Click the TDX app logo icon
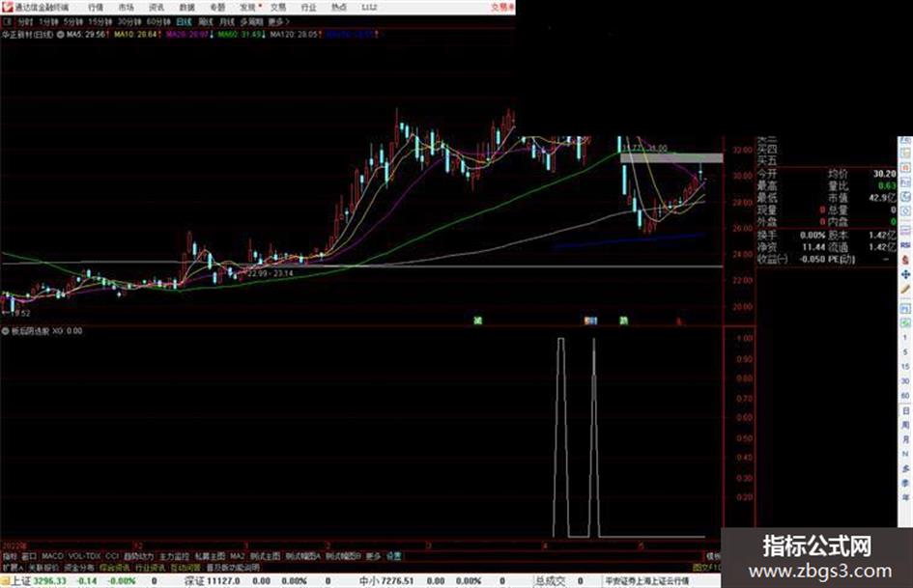 [7, 7]
